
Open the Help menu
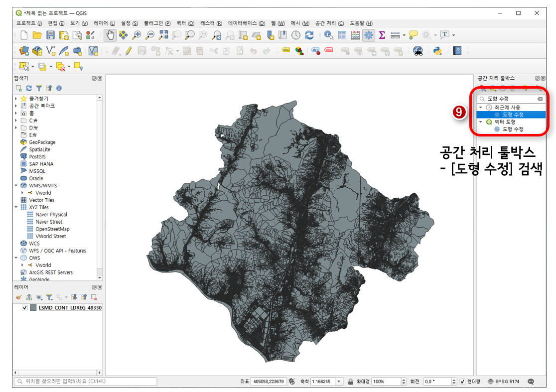[x=361, y=23]
